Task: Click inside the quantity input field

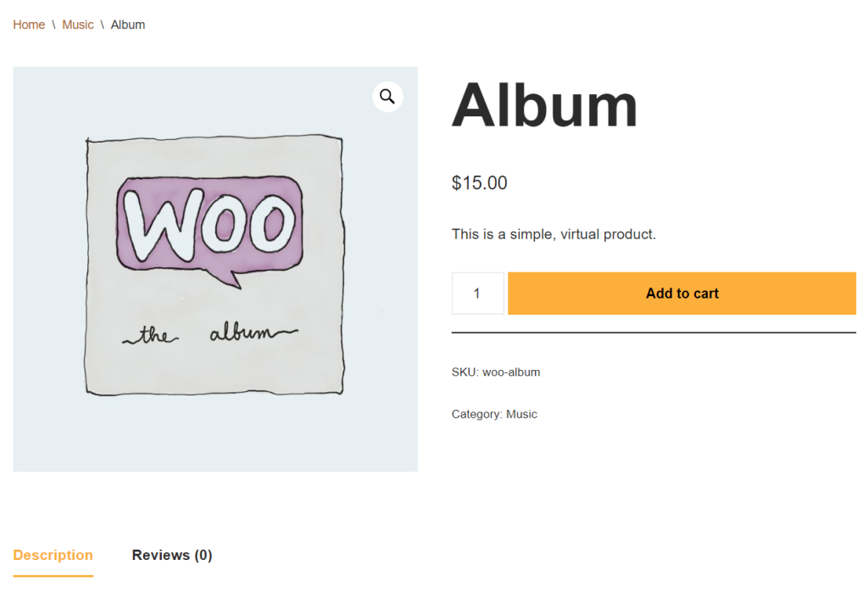Action: coord(477,293)
